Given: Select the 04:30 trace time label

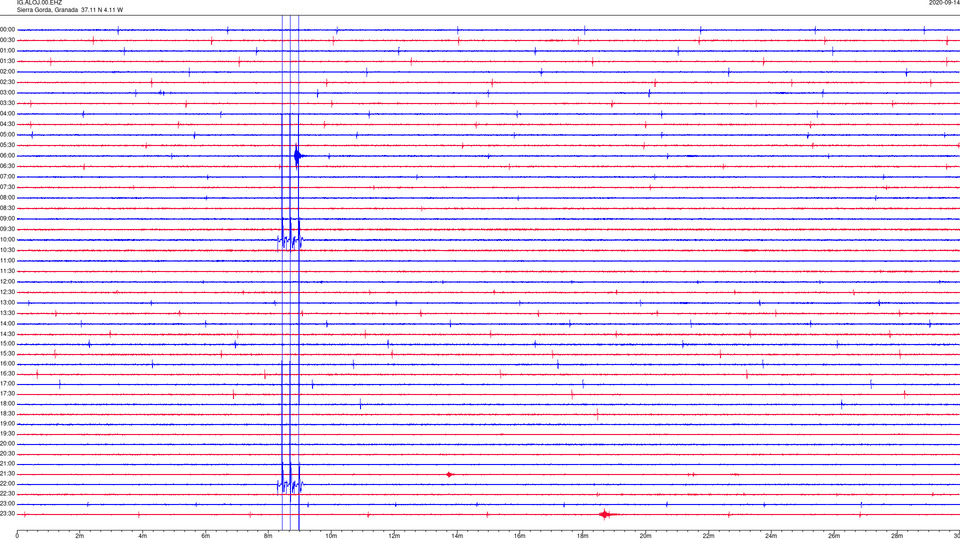Looking at the screenshot, I should coord(7,124).
